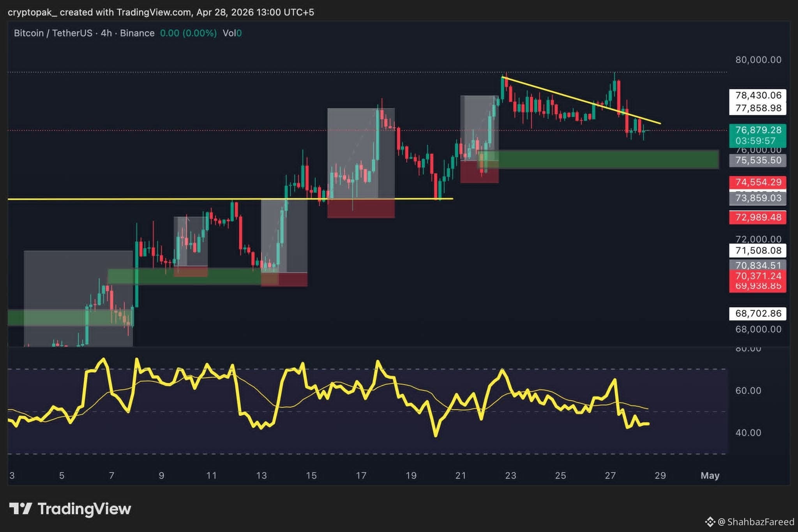
Task: Click the red 74,554.29 price label
Action: click(x=758, y=182)
